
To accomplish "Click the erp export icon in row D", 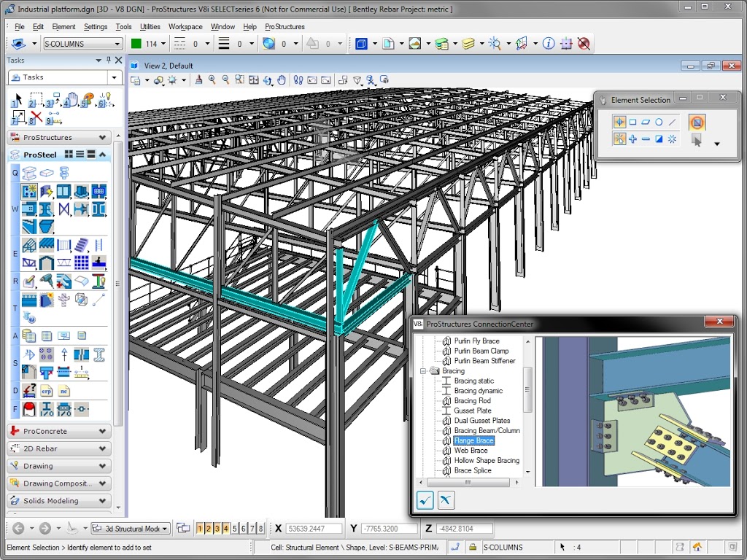I will [x=46, y=391].
